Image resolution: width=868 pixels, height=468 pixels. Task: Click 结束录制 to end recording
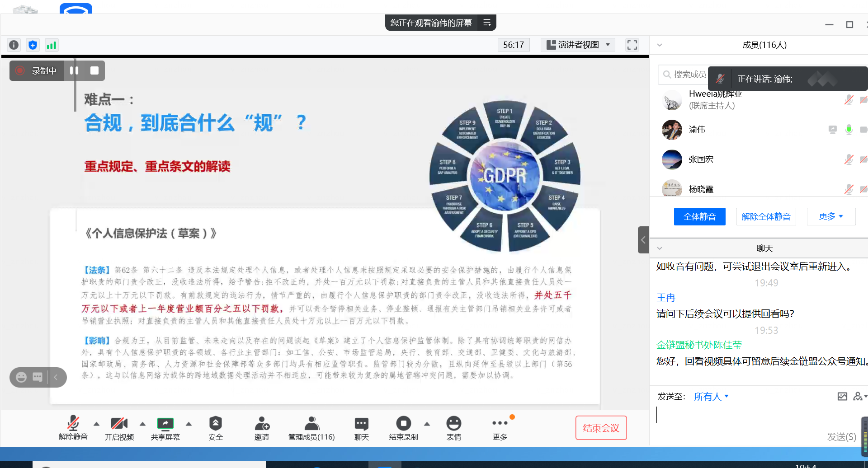(404, 428)
